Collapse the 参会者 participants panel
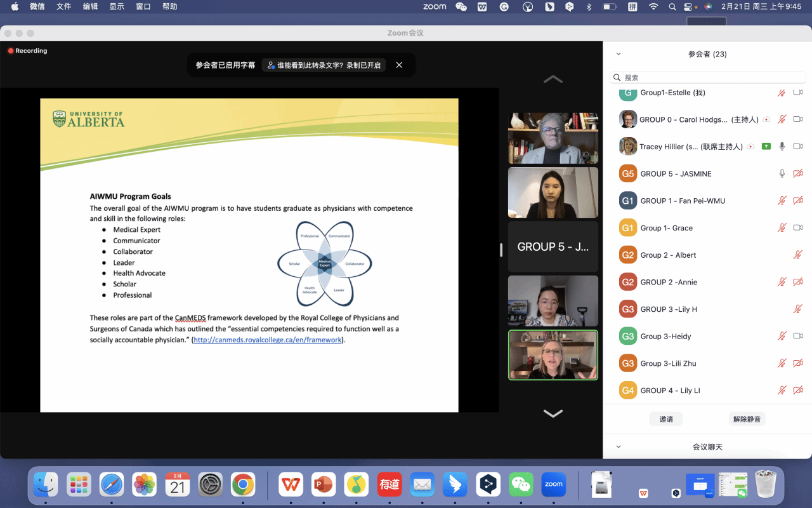The image size is (812, 508). tap(619, 54)
